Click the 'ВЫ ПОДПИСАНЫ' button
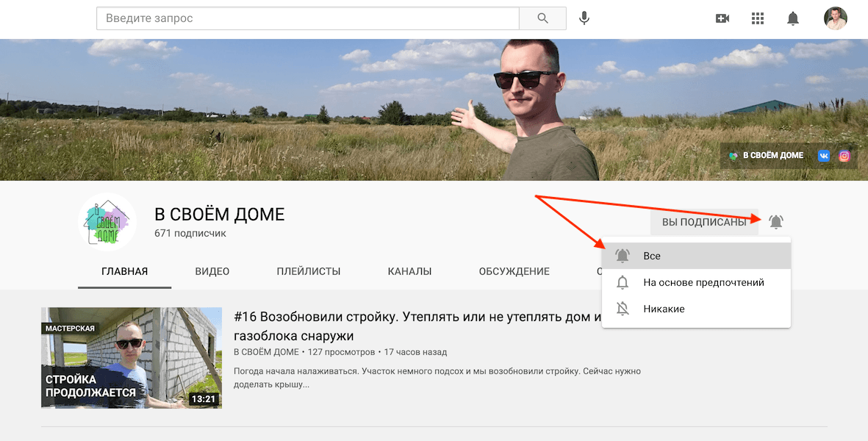 pos(703,221)
